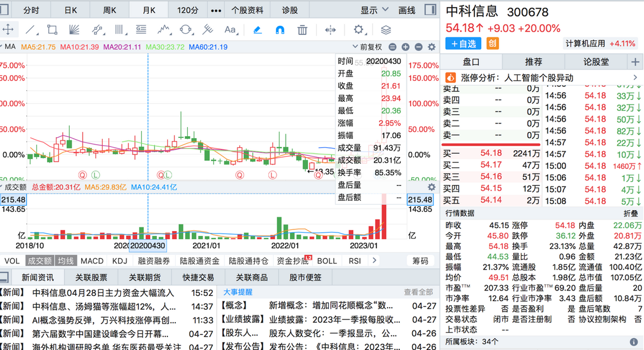Toggle the 均线 overlay
644x350 pixels.
click(x=66, y=260)
